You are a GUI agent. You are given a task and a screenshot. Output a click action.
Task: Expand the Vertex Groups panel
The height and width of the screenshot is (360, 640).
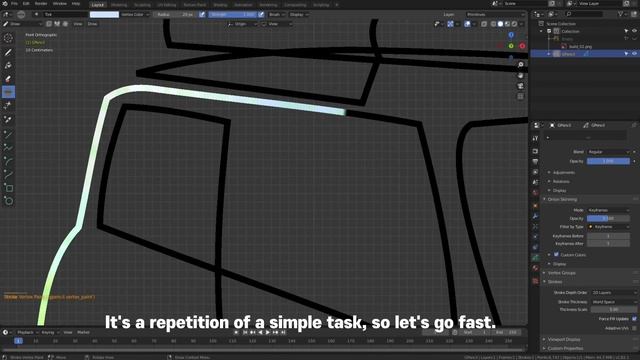coord(562,273)
